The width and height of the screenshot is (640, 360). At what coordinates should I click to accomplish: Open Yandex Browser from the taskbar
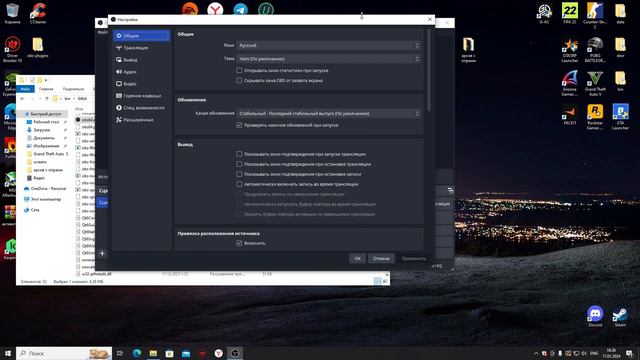[x=218, y=353]
